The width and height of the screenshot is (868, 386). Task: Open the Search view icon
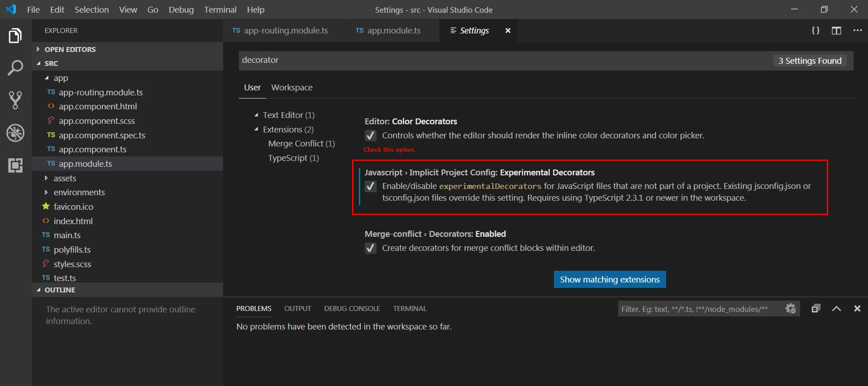(x=15, y=68)
